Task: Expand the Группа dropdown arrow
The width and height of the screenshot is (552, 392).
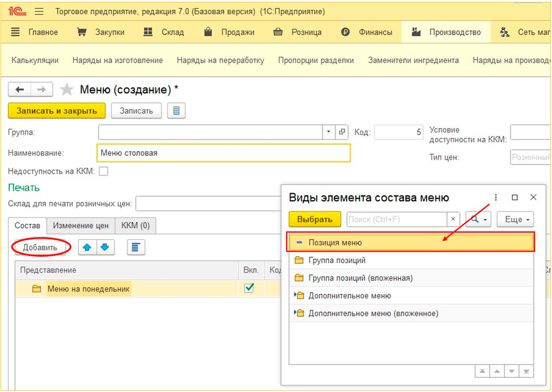Action: point(328,132)
